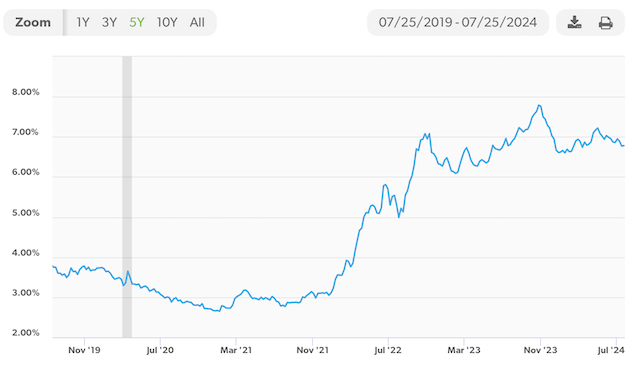This screenshot has width=640, height=369.
Task: Select the 1Y zoom range
Action: tap(83, 22)
